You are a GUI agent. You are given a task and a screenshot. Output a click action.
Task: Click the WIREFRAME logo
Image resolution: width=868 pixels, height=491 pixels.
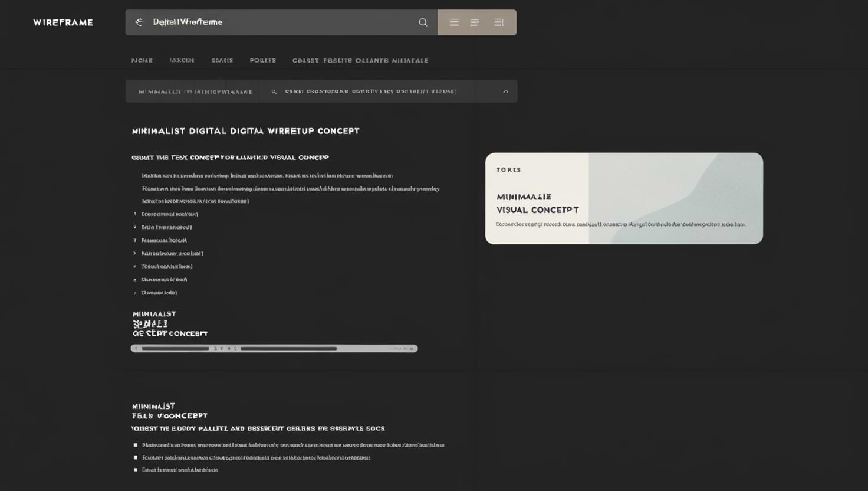[x=63, y=22]
